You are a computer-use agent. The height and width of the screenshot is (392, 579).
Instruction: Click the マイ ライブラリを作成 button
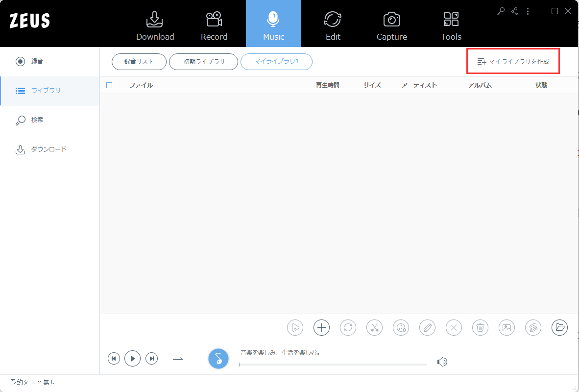[513, 61]
